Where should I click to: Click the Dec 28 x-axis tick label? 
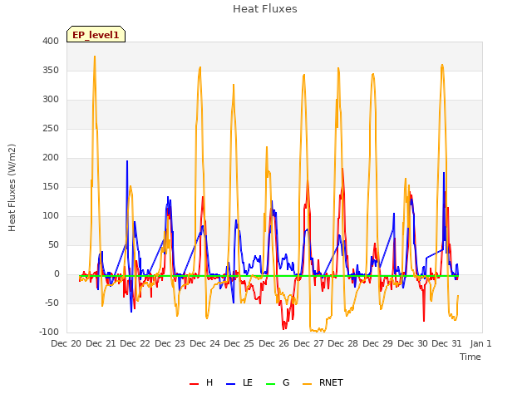point(342,343)
